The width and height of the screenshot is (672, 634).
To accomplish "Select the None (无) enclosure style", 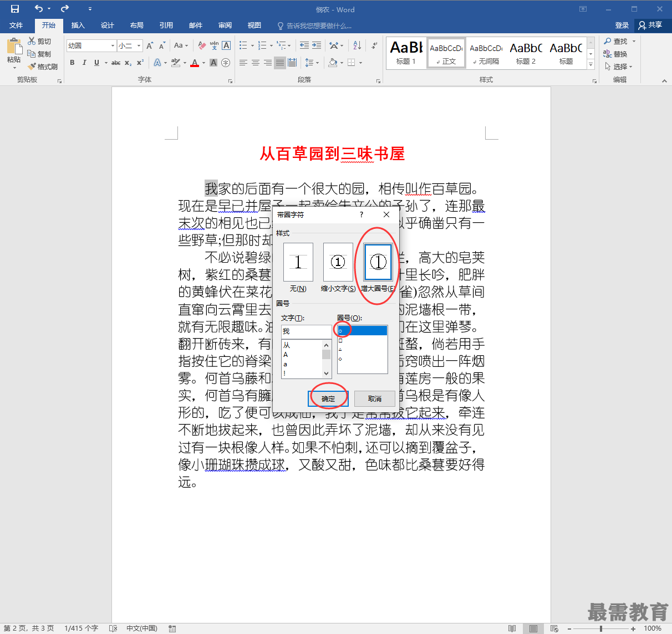I will point(298,262).
